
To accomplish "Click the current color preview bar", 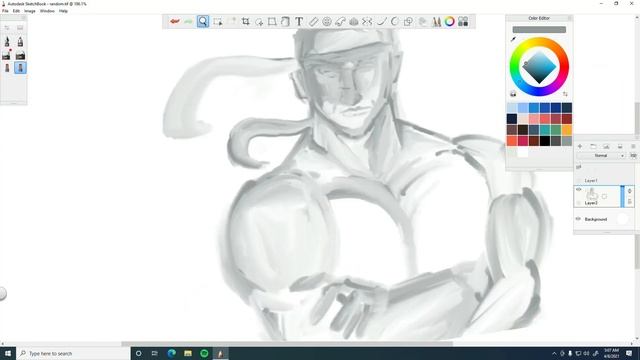I will click(x=539, y=29).
